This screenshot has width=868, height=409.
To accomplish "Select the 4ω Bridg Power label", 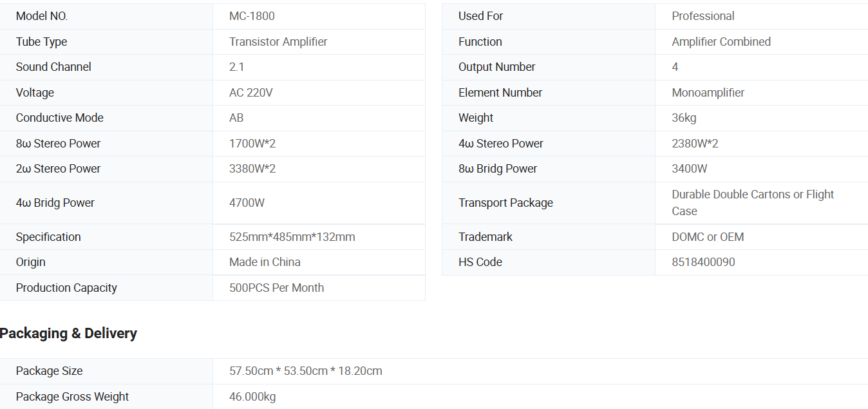I will tap(55, 203).
